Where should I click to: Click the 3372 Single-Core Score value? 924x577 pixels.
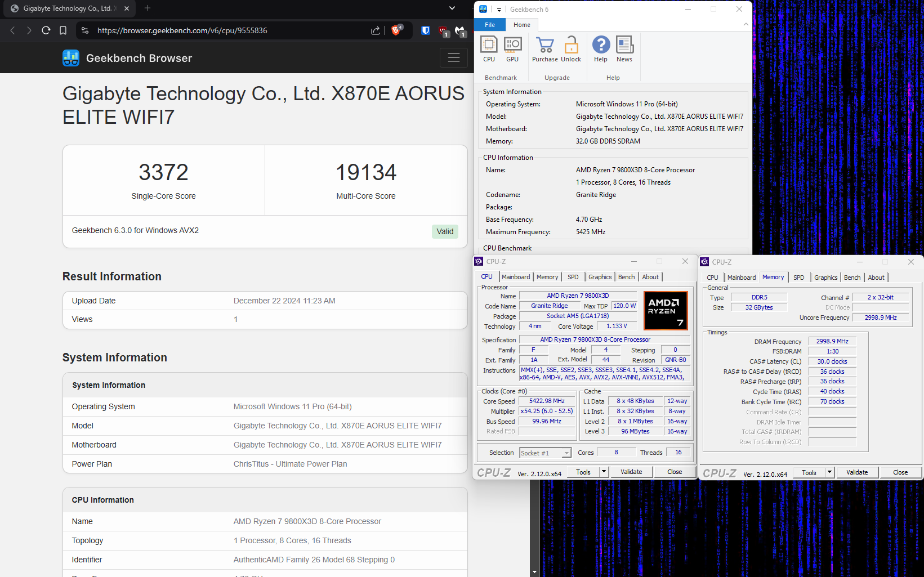pyautogui.click(x=164, y=172)
